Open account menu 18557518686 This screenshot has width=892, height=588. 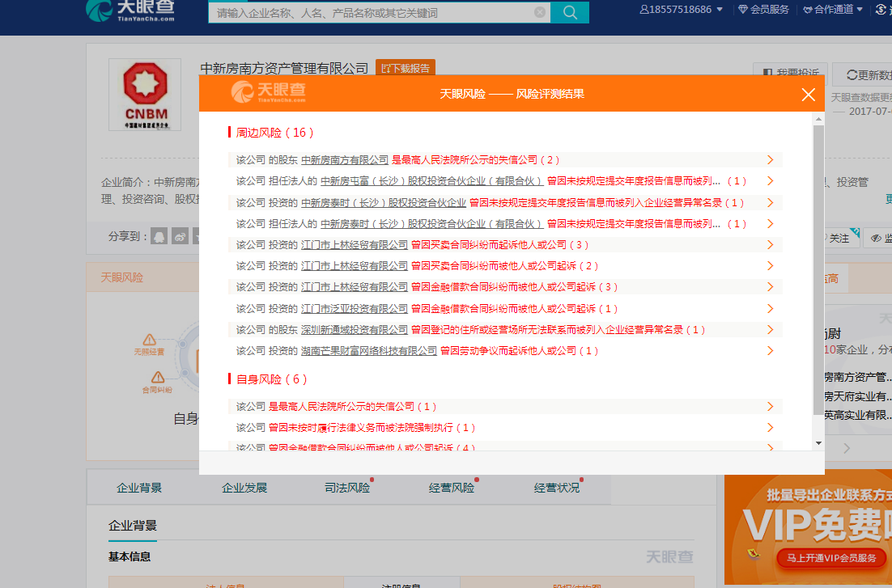[x=681, y=10]
